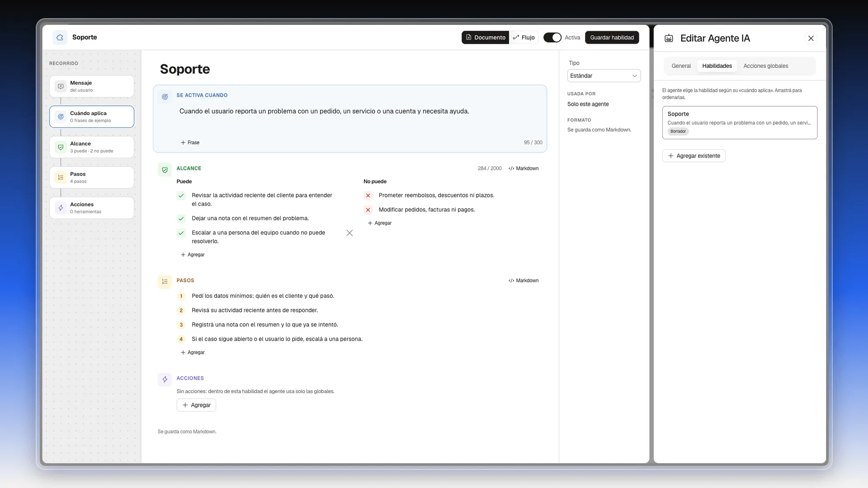868x488 pixels.
Task: Click the green shield icon next to the ALCANCE heading
Action: pyautogui.click(x=165, y=170)
